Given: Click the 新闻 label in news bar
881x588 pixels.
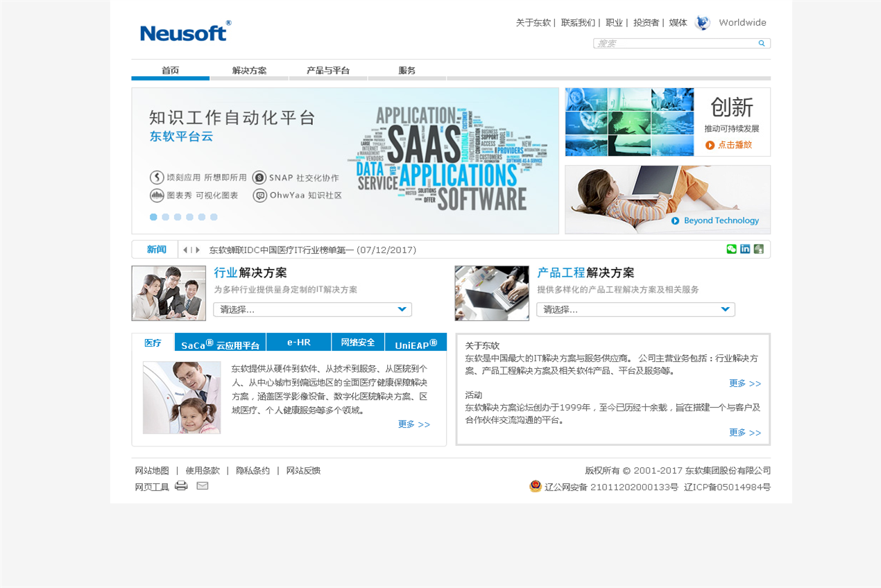Looking at the screenshot, I should pos(157,250).
